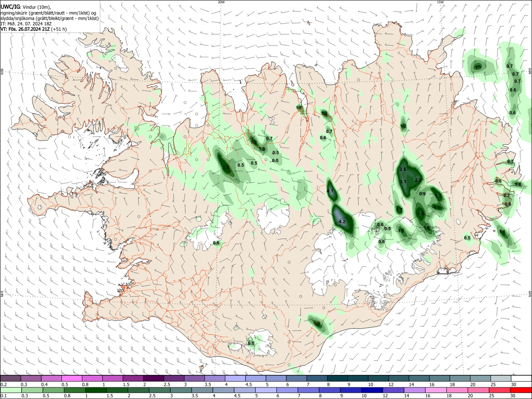Click the 0.8–1 green rain legend swatch

tap(74, 390)
